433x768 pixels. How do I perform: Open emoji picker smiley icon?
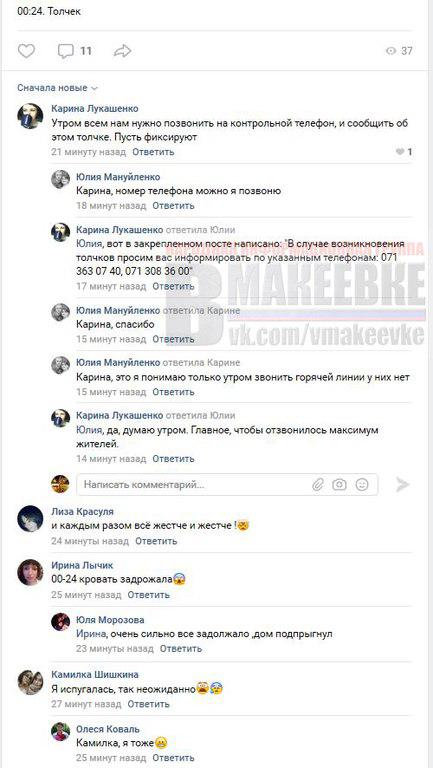pyautogui.click(x=362, y=485)
